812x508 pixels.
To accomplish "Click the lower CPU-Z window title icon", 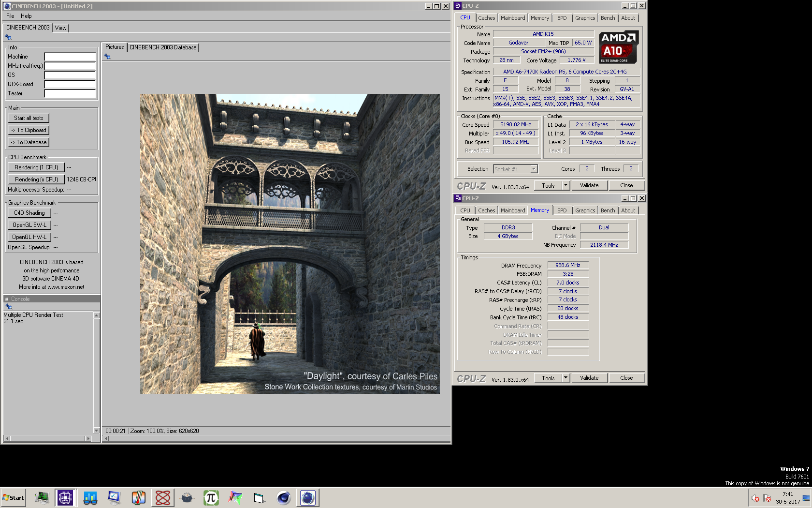I will [x=458, y=198].
